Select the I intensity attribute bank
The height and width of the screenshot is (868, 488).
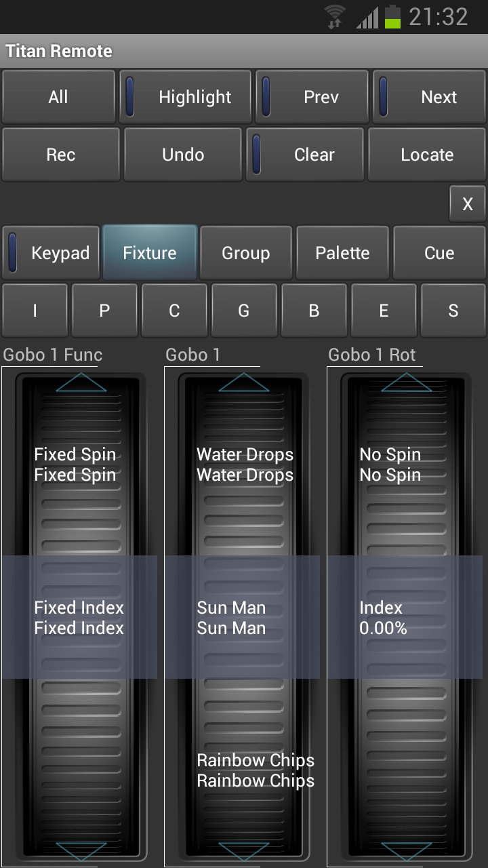[35, 310]
